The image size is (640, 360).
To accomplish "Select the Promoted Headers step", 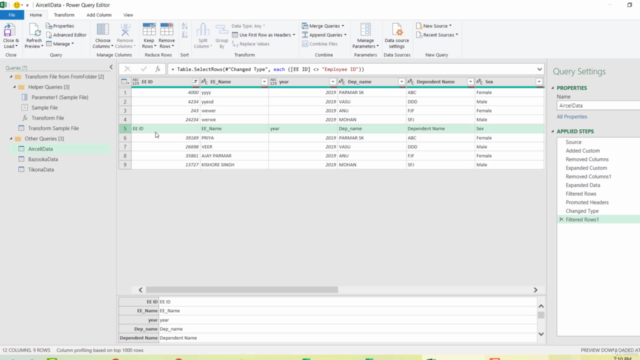I will point(587,202).
